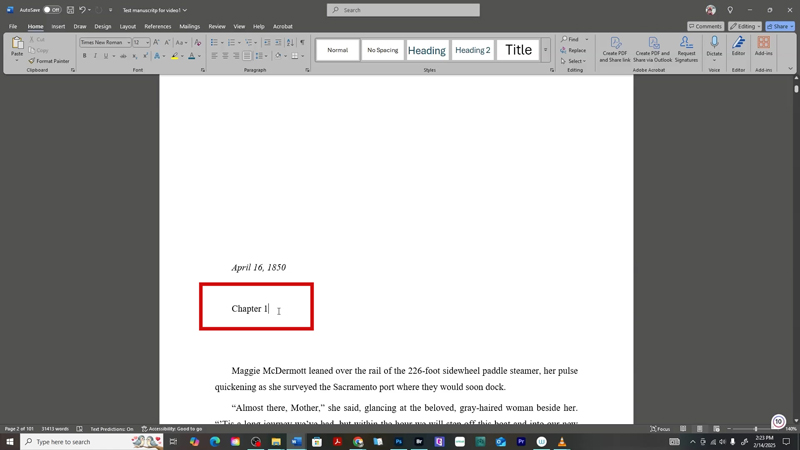Increase font size with grow icon

pyautogui.click(x=156, y=42)
